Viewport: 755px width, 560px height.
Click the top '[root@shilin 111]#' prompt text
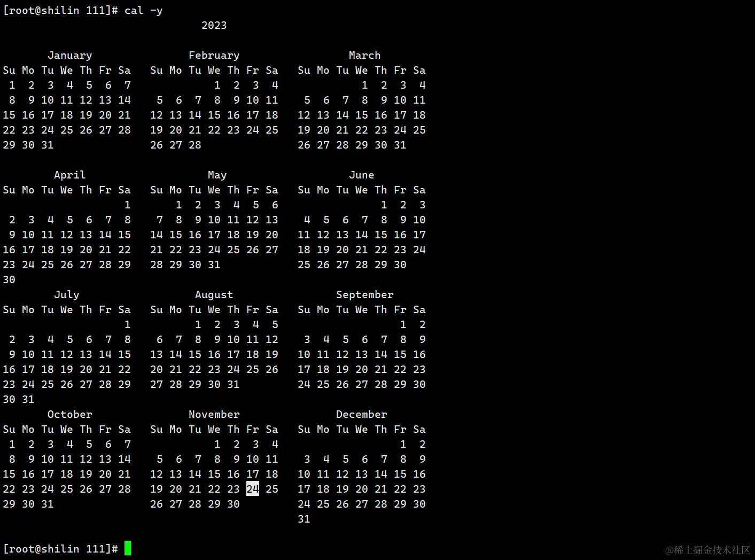pyautogui.click(x=60, y=11)
